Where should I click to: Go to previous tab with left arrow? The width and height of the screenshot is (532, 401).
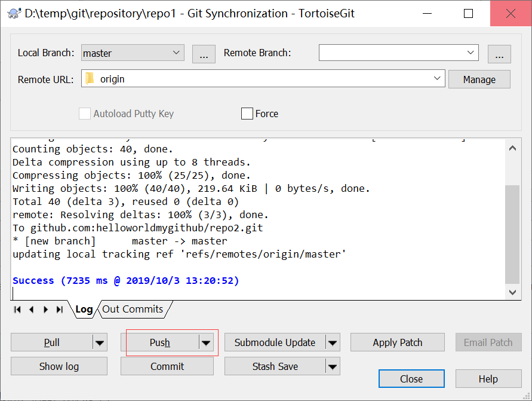[x=32, y=310]
